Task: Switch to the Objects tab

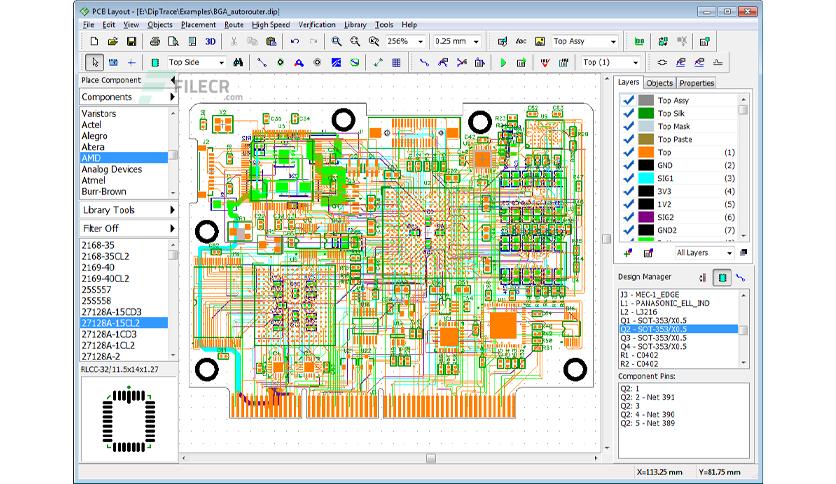Action: pos(660,83)
